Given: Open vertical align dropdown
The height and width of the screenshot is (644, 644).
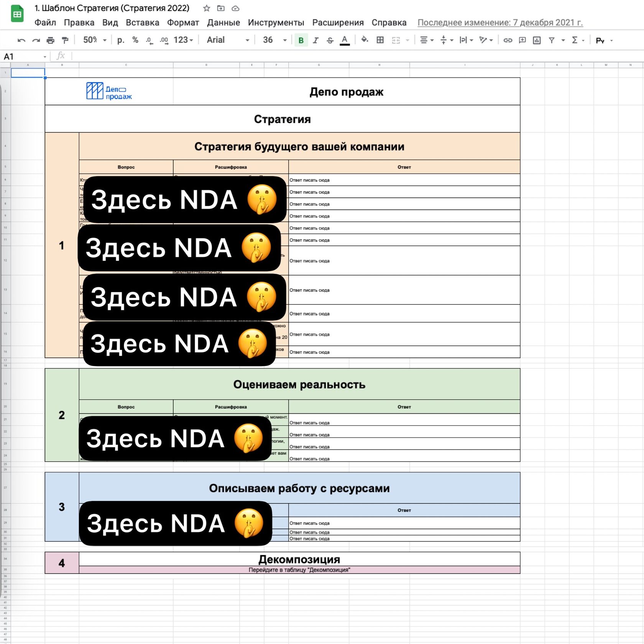Looking at the screenshot, I should click(x=447, y=40).
